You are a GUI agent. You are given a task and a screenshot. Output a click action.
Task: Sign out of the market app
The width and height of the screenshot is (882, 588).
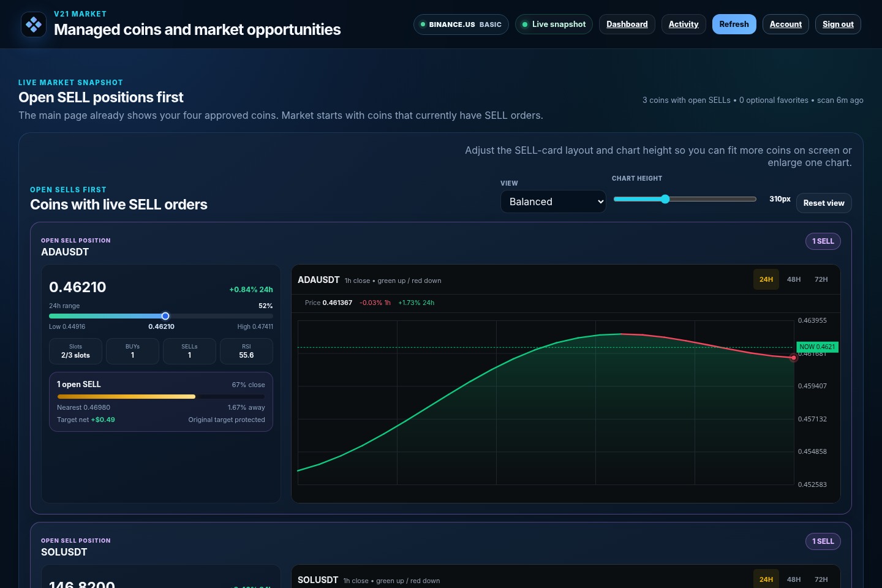[x=838, y=24]
